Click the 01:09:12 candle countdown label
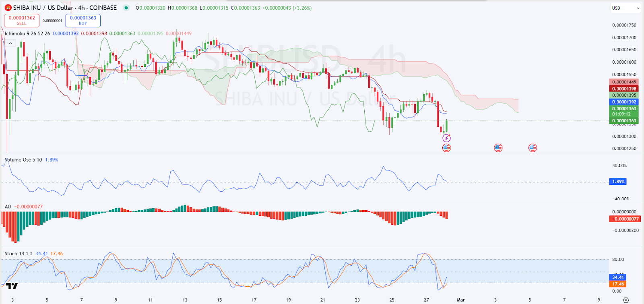This screenshot has width=644, height=304. 622,114
